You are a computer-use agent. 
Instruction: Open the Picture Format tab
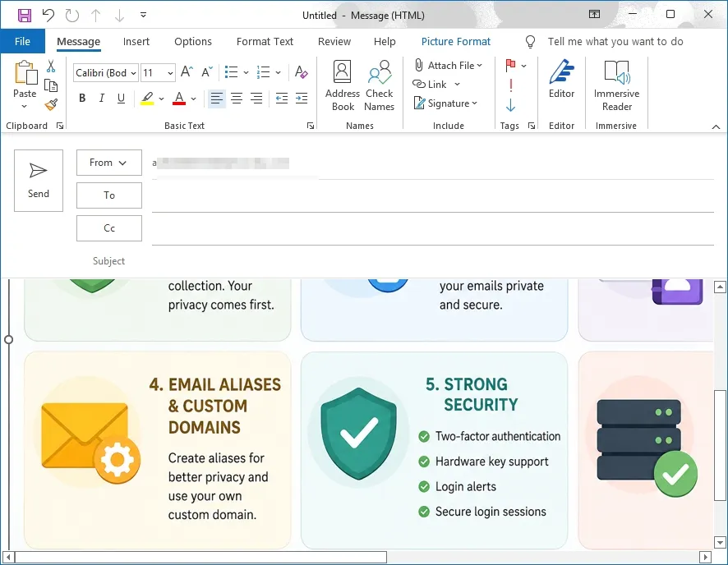(x=455, y=41)
